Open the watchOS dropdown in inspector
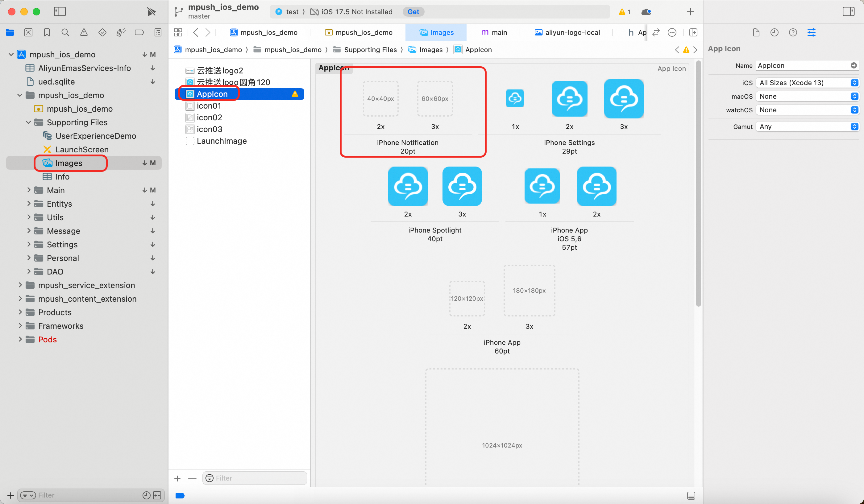This screenshot has width=864, height=504. 807,110
